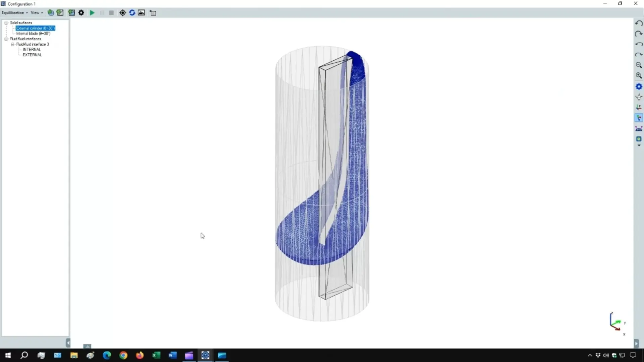Toggle the rotate-around-axes view icon

(x=639, y=97)
